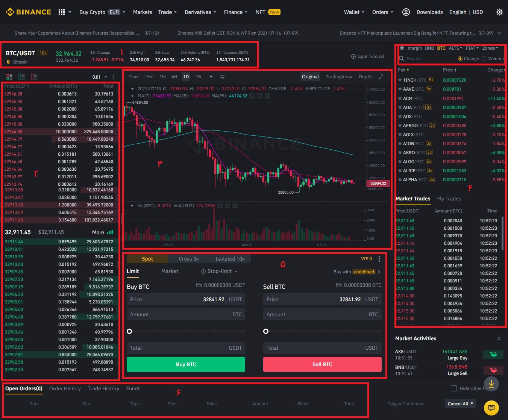Open Markets link in header
This screenshot has width=508, height=420.
click(143, 12)
